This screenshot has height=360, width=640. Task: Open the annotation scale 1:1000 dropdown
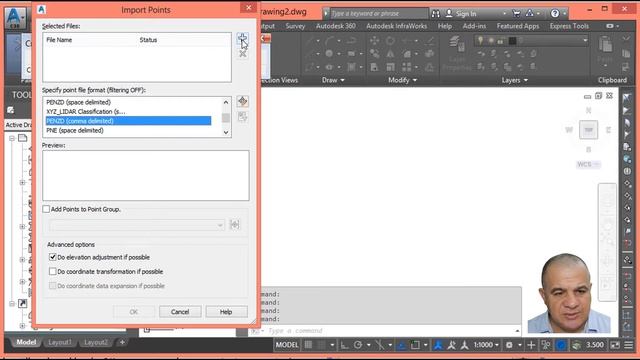[x=486, y=345]
